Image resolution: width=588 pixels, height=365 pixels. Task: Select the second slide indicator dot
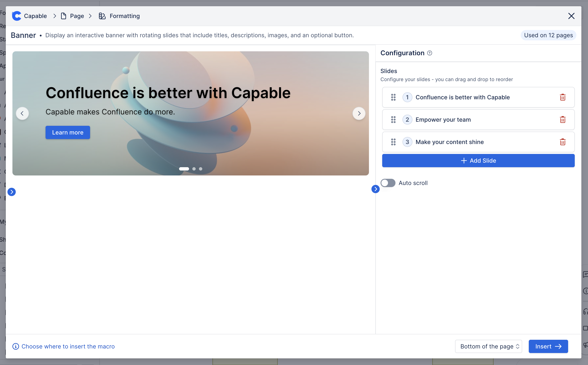(194, 169)
